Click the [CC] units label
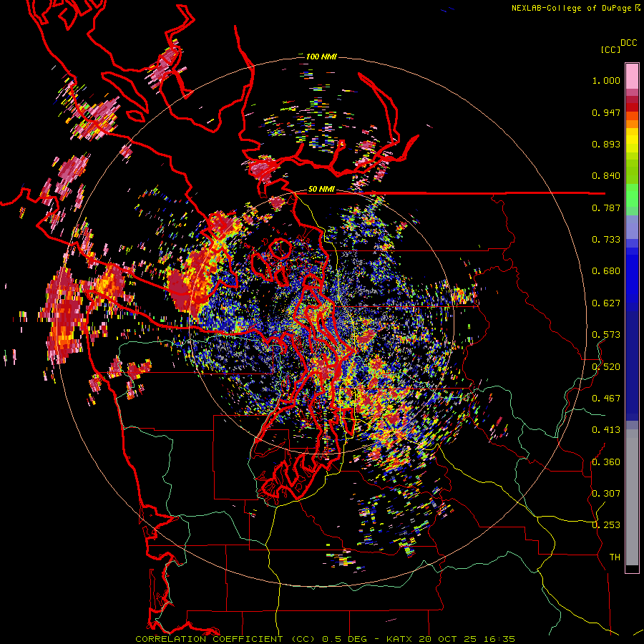 click(x=610, y=49)
